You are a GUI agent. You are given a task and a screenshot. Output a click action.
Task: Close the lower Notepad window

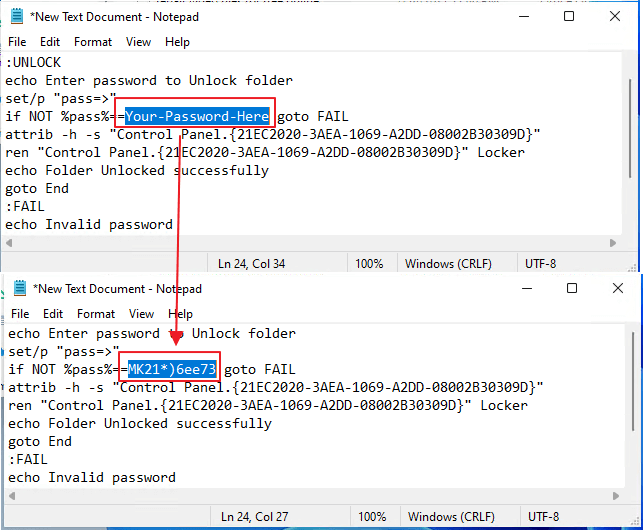(x=617, y=289)
